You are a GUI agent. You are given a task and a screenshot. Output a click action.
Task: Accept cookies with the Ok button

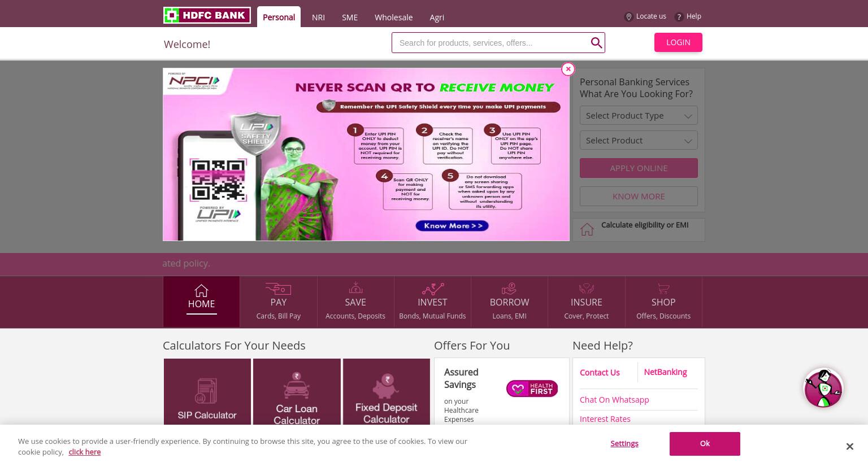[x=705, y=444]
